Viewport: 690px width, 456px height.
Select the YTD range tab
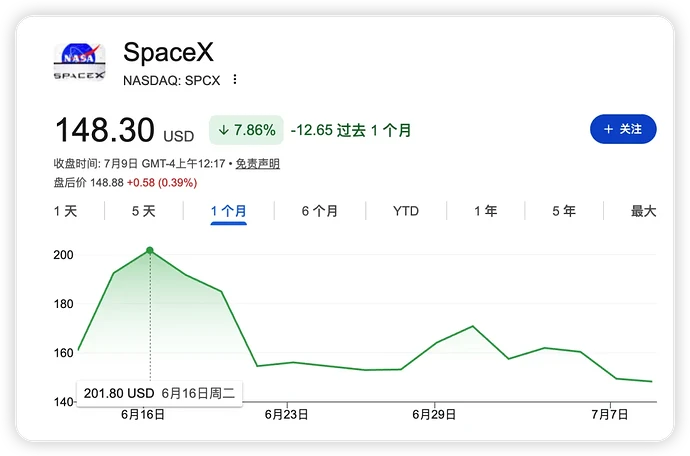point(406,211)
